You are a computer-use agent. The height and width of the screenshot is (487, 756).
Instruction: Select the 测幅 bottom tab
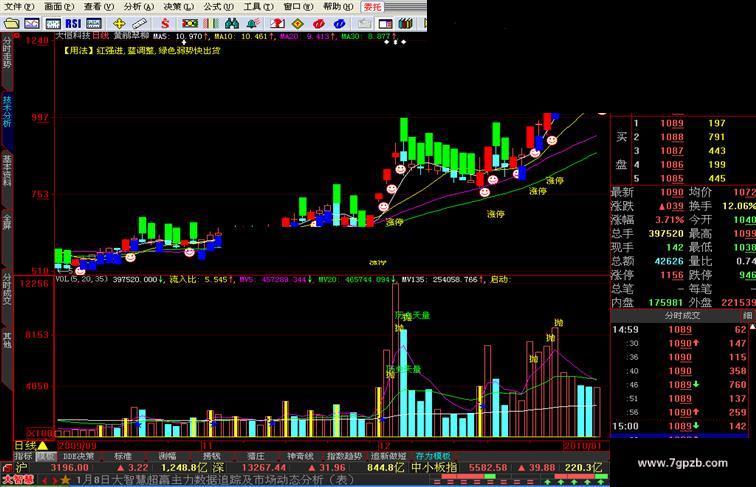click(167, 456)
